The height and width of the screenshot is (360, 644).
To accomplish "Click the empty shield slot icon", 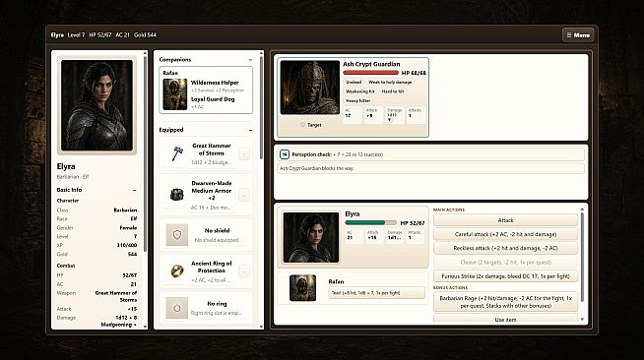I will pyautogui.click(x=177, y=235).
